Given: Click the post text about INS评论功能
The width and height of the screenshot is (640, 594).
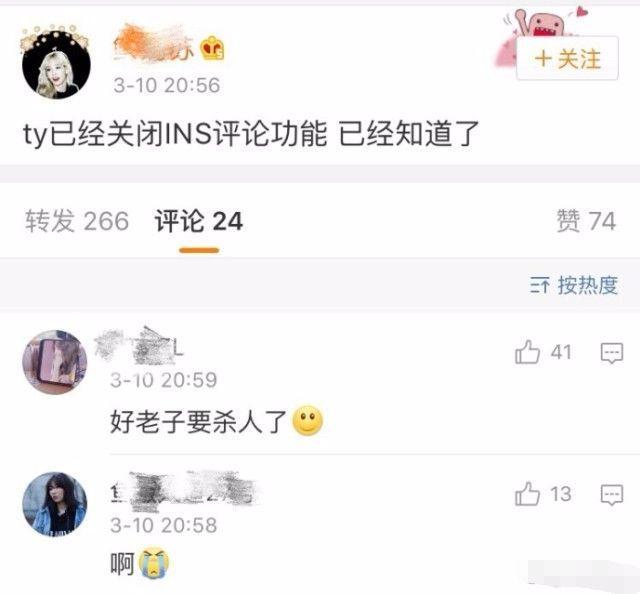Looking at the screenshot, I should [x=251, y=134].
